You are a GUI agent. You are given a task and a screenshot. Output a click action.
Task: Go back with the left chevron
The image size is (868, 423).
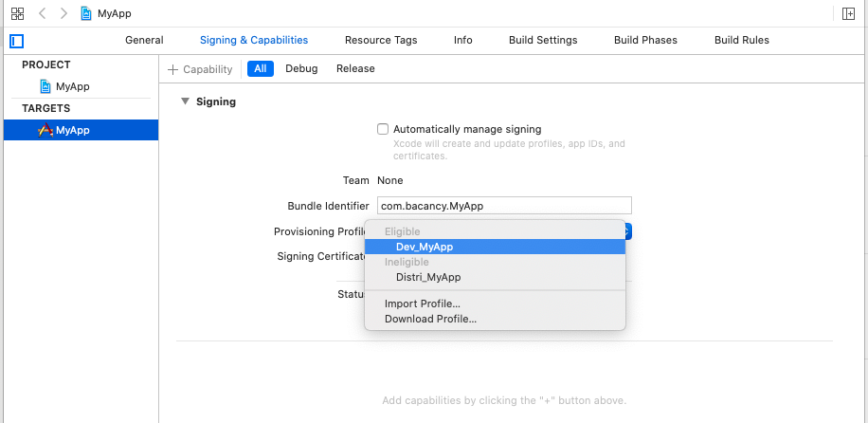pyautogui.click(x=42, y=13)
